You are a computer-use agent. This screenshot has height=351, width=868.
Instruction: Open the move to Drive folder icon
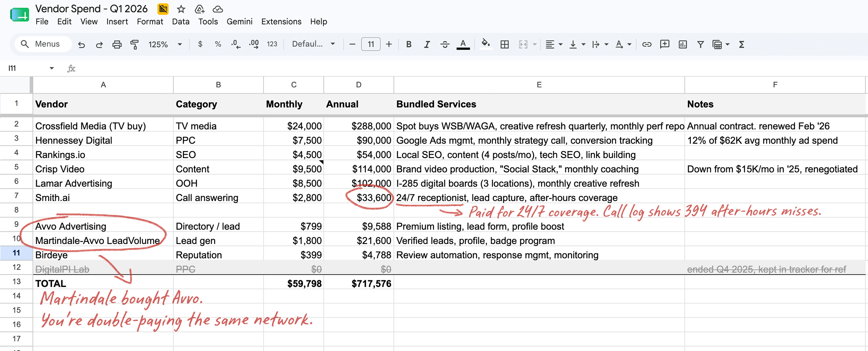coord(199,9)
